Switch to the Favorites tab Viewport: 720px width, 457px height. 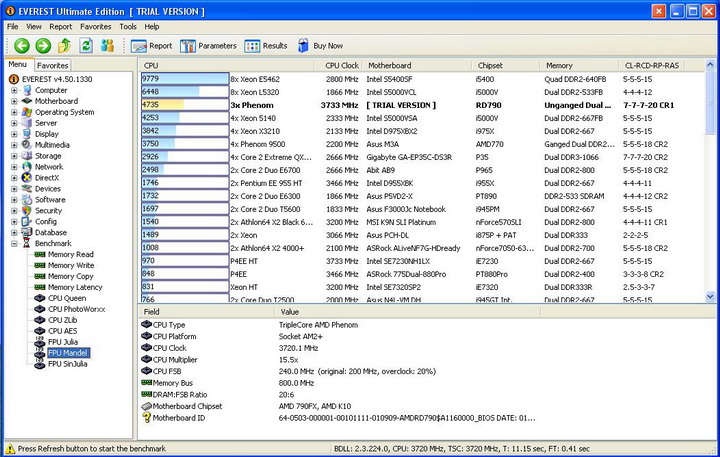[53, 65]
